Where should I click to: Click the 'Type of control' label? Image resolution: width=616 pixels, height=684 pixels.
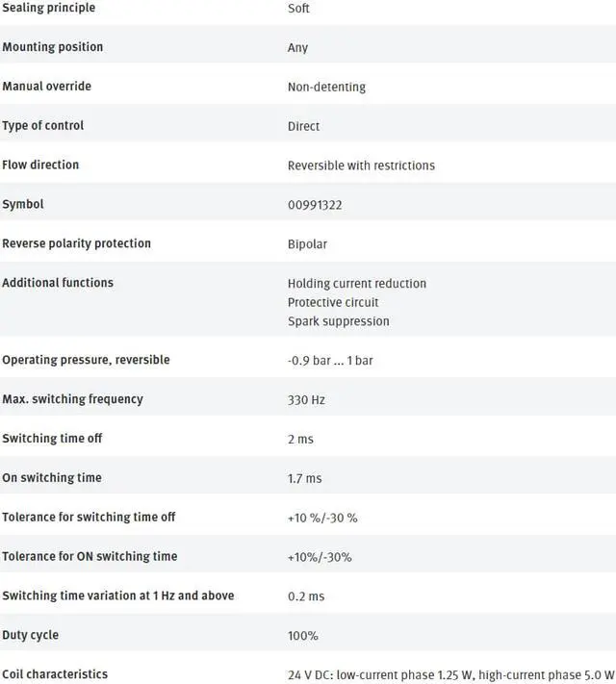[x=42, y=126]
